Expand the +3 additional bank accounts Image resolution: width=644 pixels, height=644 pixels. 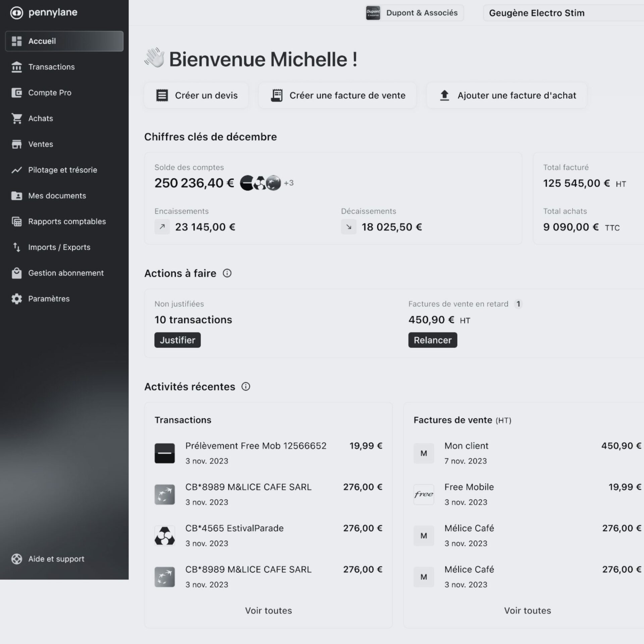tap(289, 183)
